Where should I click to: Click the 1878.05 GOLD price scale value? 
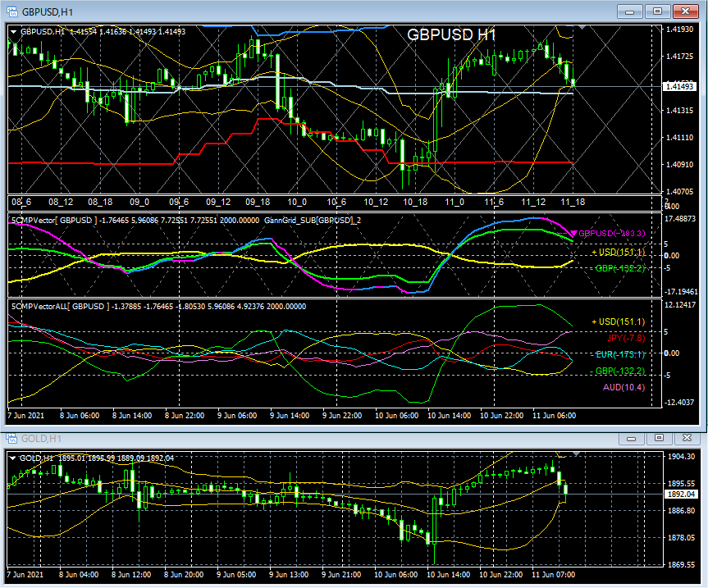[x=682, y=538]
